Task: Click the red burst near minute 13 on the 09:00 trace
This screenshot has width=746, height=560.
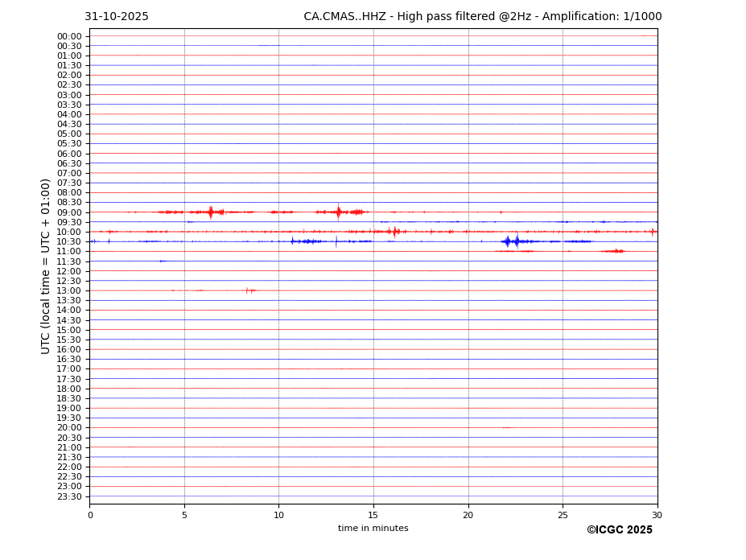Action: (x=339, y=212)
